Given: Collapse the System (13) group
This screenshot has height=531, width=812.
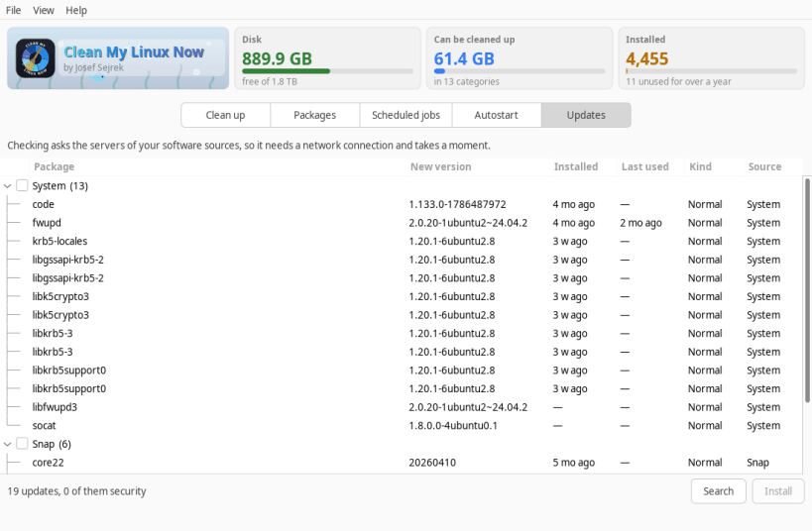Looking at the screenshot, I should pyautogui.click(x=7, y=186).
